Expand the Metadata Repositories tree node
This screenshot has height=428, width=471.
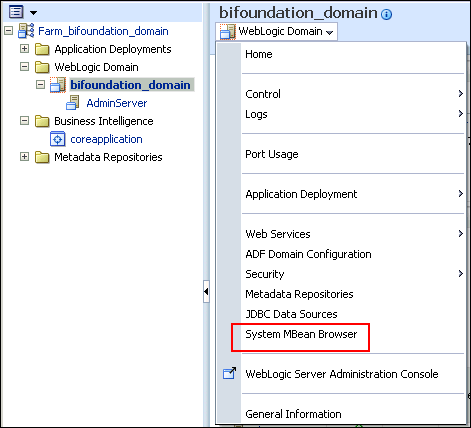coord(24,157)
